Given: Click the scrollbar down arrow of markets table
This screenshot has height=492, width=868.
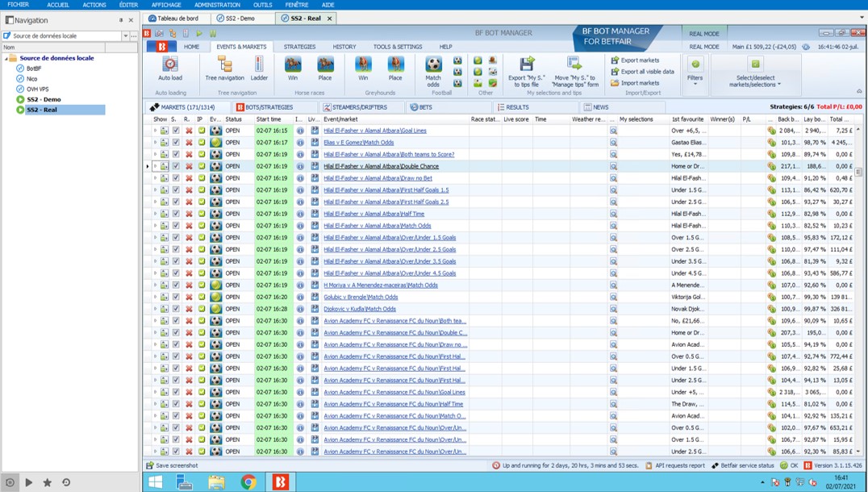Looking at the screenshot, I should 858,452.
